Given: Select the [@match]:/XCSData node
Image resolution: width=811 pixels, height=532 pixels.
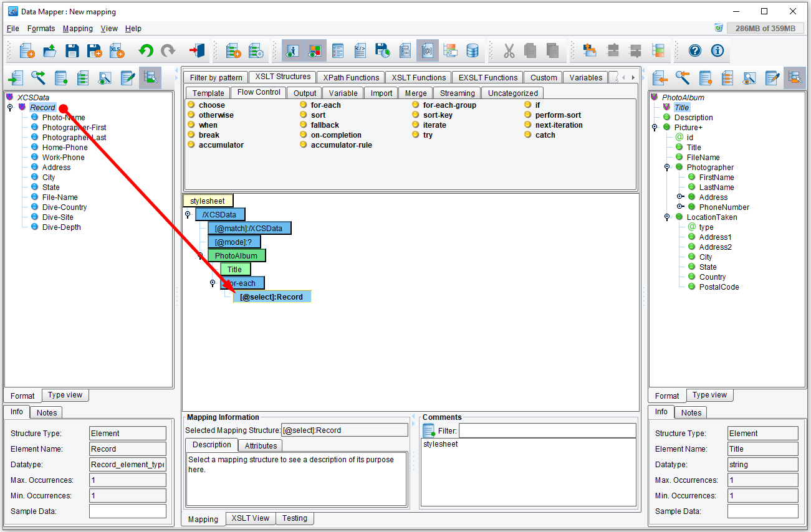Looking at the screenshot, I should pos(249,228).
